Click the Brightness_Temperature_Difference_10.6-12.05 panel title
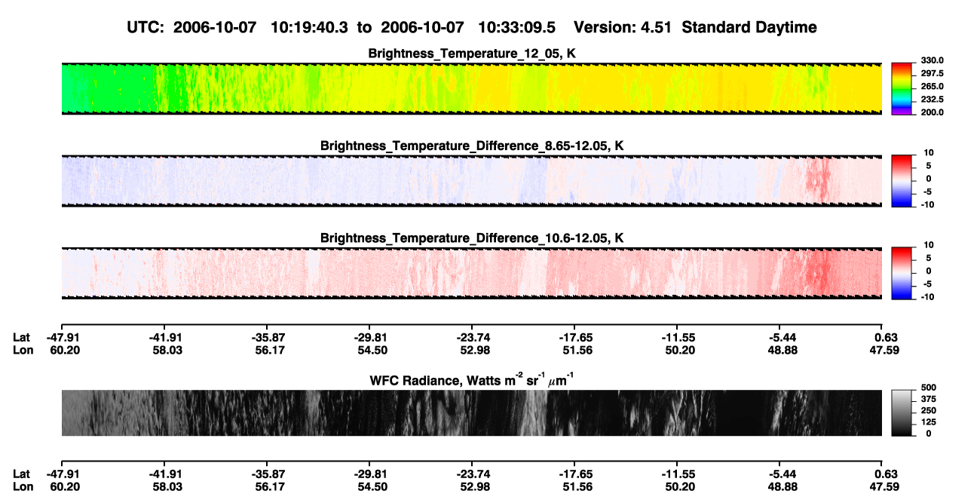 click(x=472, y=238)
